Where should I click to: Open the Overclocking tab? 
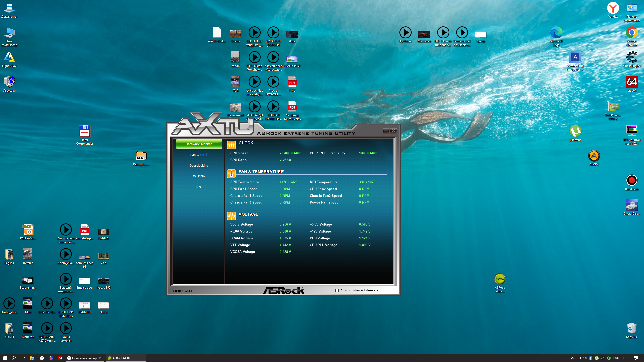pos(198,165)
